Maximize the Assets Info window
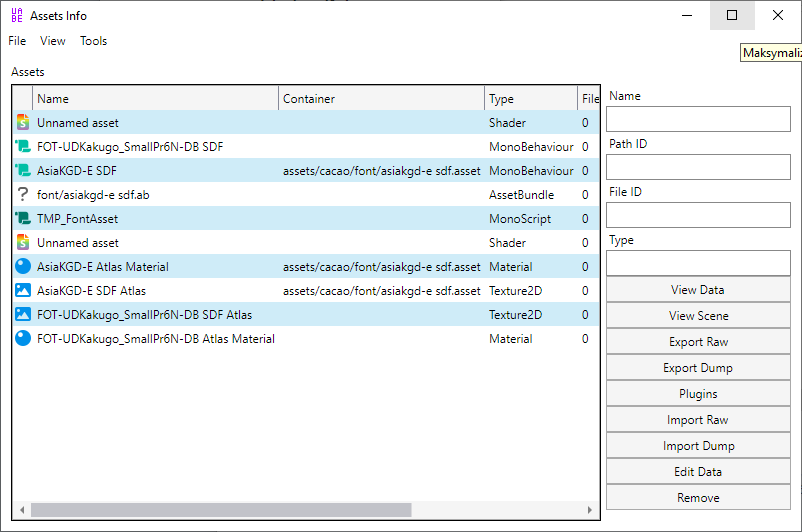Viewport: 802px width, 532px height. point(732,15)
